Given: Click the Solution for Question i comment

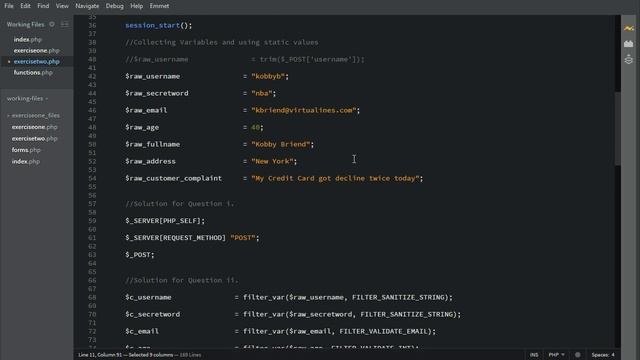Looking at the screenshot, I should pyautogui.click(x=180, y=204).
